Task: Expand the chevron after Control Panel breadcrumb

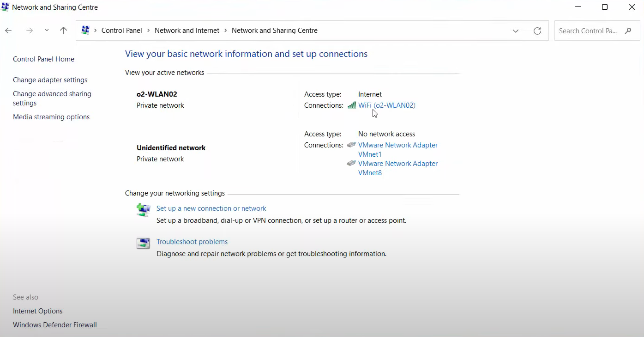Action: pos(149,31)
